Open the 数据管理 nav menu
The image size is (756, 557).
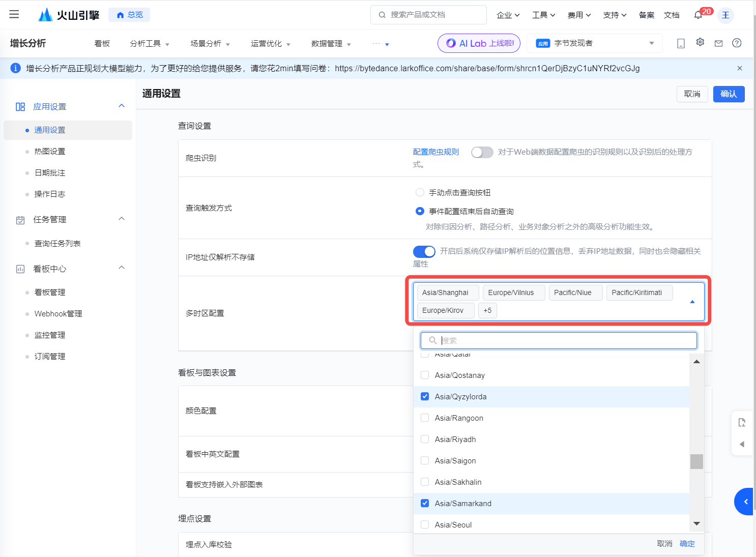(x=331, y=44)
